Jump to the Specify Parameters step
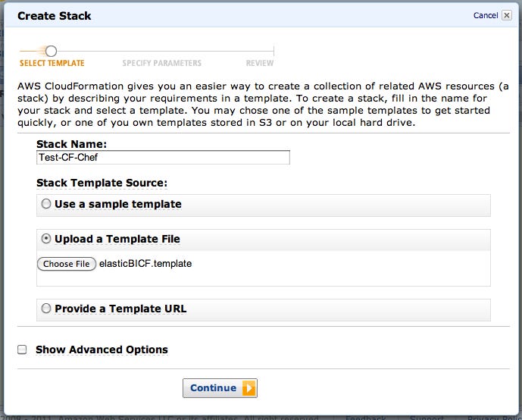522x420 pixels. [x=161, y=64]
